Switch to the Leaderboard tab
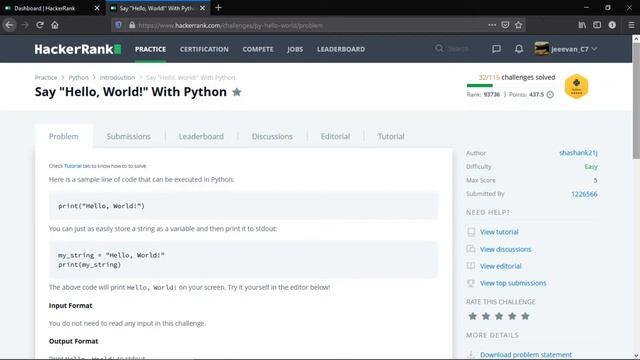The image size is (640, 360). coord(201,136)
